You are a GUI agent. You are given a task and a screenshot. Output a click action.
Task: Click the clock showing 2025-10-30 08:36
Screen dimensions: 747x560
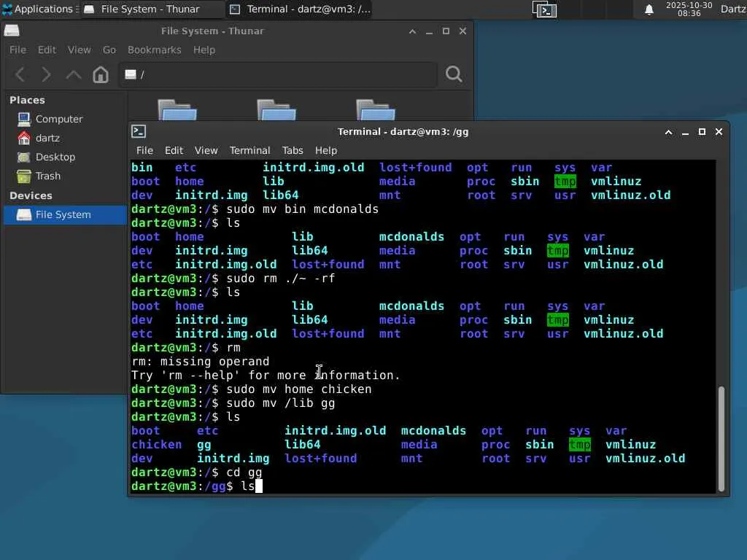689,9
